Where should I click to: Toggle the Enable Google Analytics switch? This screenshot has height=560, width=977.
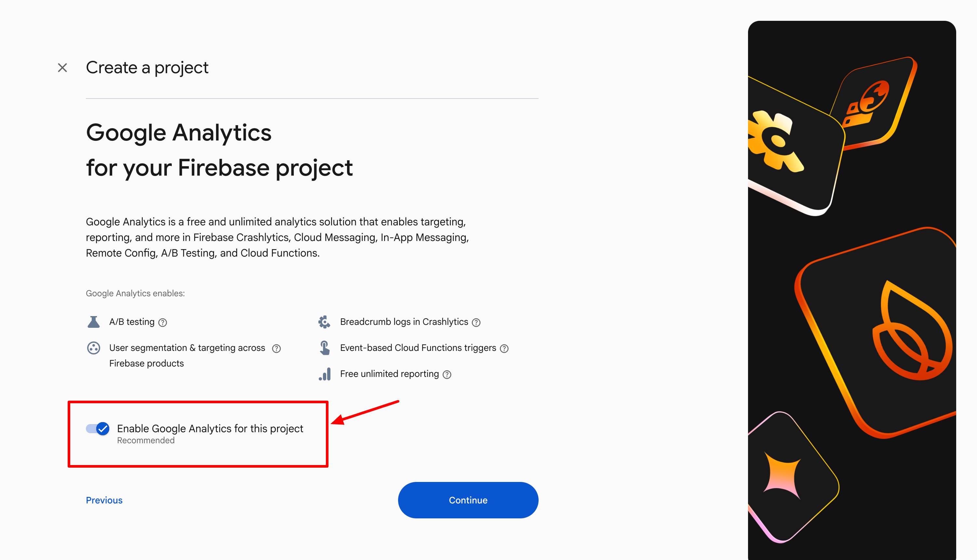click(x=98, y=429)
